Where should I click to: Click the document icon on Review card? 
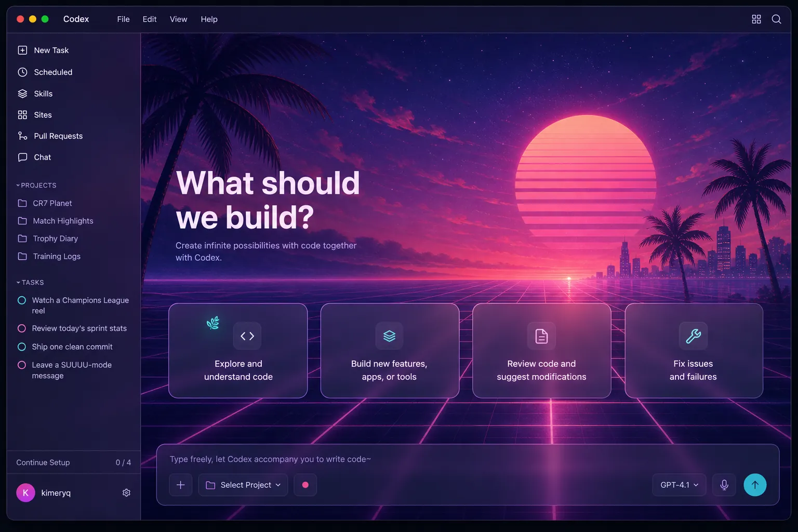click(541, 336)
